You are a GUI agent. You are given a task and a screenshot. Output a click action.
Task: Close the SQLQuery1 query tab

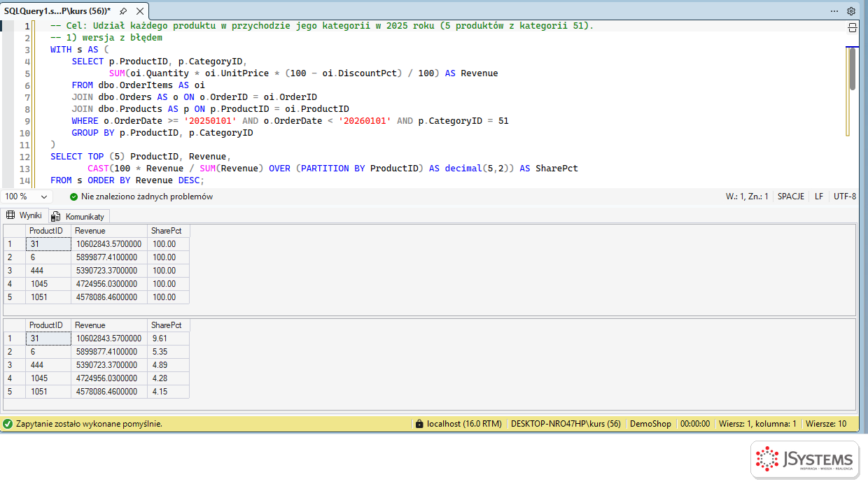pyautogui.click(x=139, y=11)
